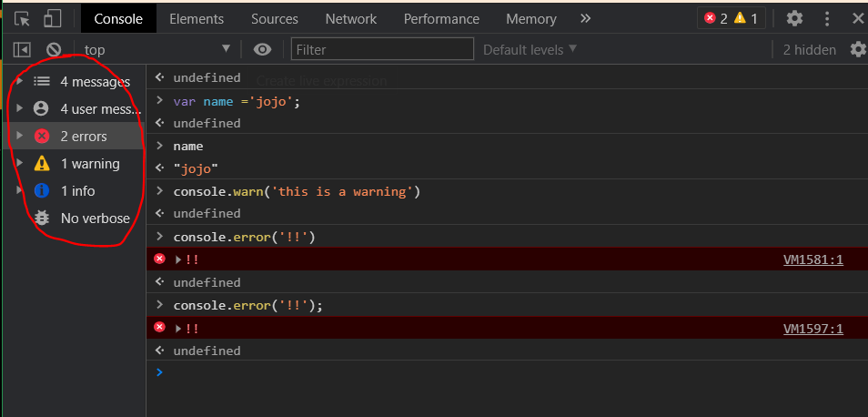Open DevTools settings gear in the tab bar
This screenshot has height=417, width=868.
[x=794, y=18]
